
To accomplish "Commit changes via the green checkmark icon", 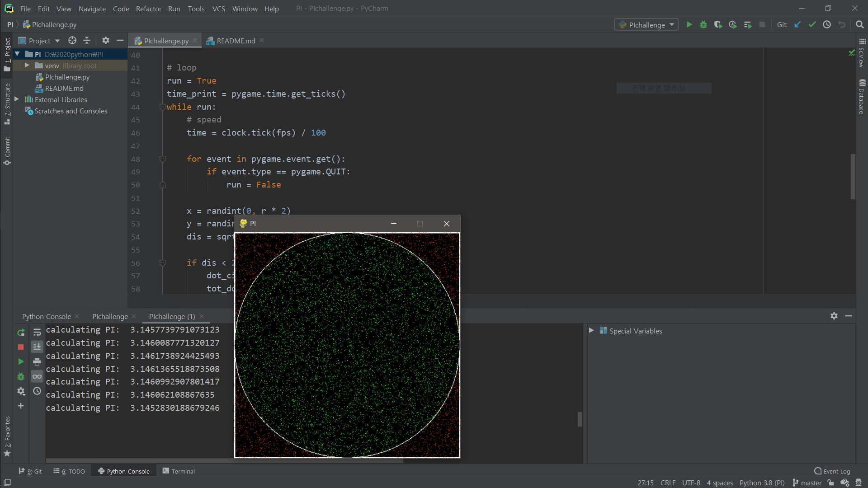I will (x=812, y=25).
